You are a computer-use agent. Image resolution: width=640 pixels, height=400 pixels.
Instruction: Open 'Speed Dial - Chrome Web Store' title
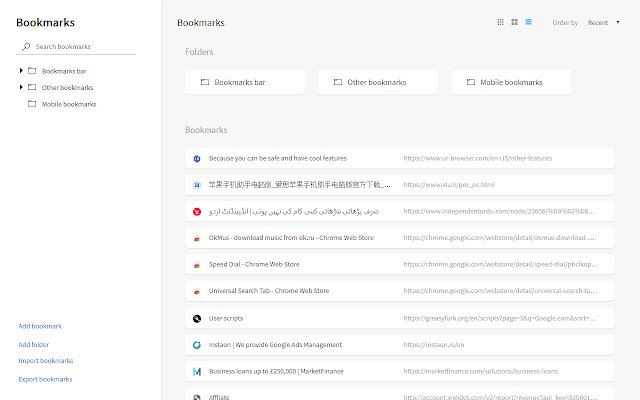(x=254, y=264)
